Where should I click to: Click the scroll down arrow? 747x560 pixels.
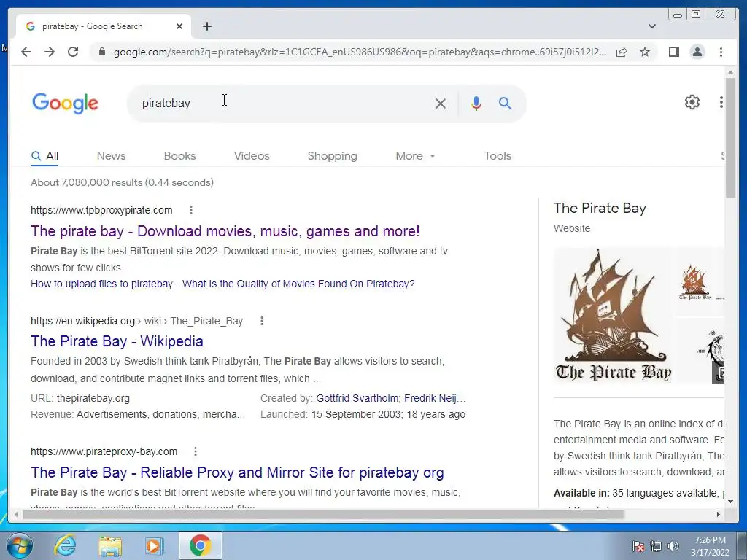(x=730, y=501)
